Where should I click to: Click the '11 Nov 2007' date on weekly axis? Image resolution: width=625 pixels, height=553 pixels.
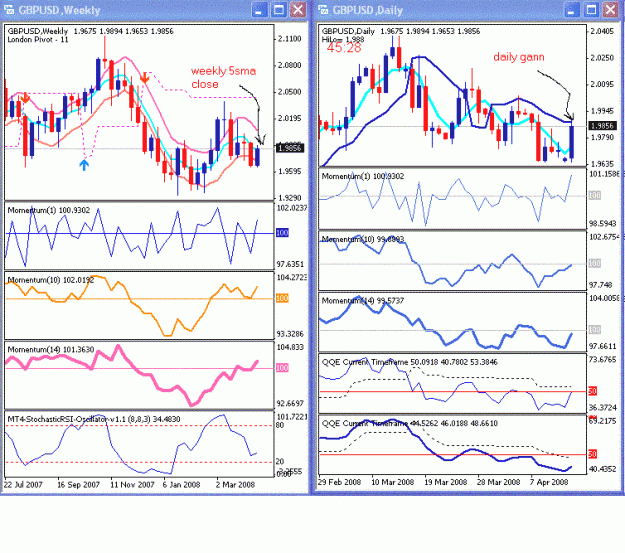(x=132, y=485)
